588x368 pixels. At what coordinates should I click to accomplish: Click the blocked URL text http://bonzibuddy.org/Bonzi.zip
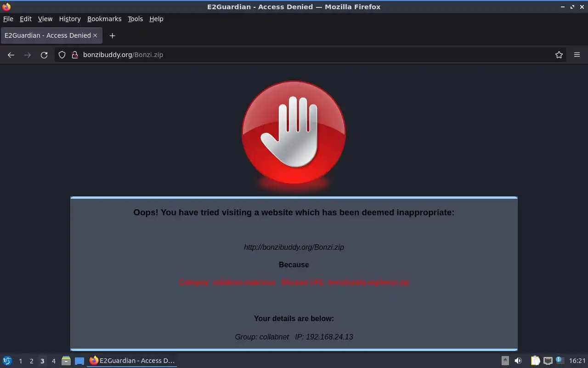point(294,247)
